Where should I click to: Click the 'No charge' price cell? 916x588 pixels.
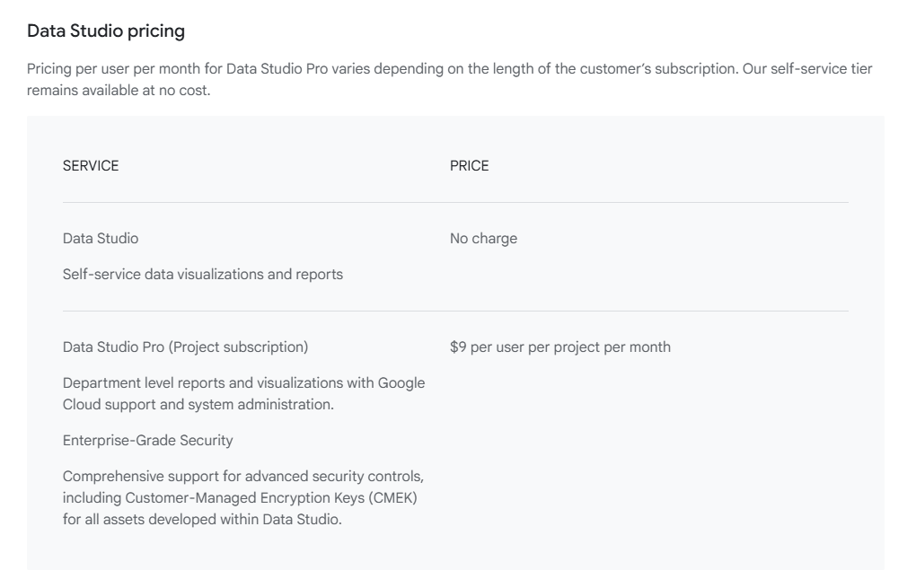(x=483, y=238)
